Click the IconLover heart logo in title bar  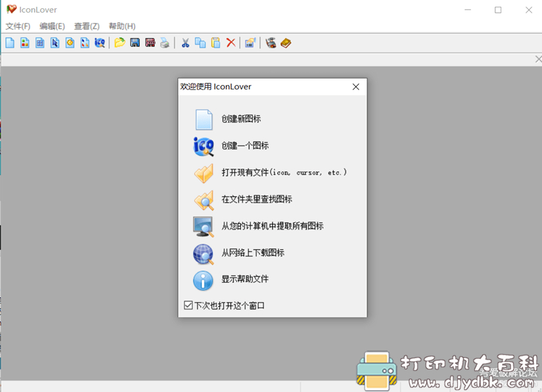tap(12, 9)
